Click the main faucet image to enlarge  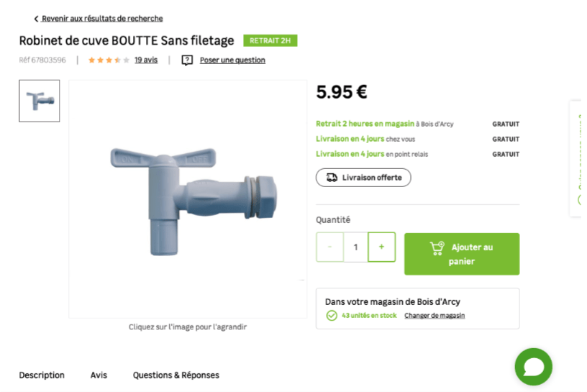click(x=188, y=199)
